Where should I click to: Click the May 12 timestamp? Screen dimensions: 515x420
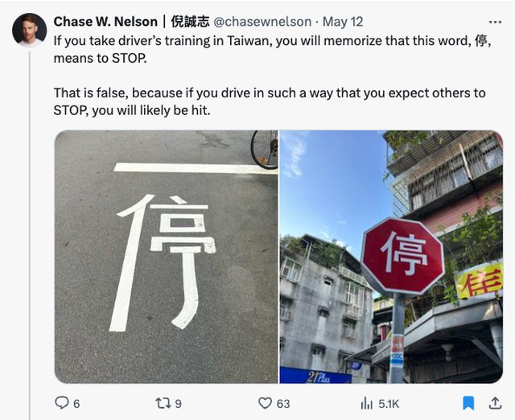tap(343, 22)
